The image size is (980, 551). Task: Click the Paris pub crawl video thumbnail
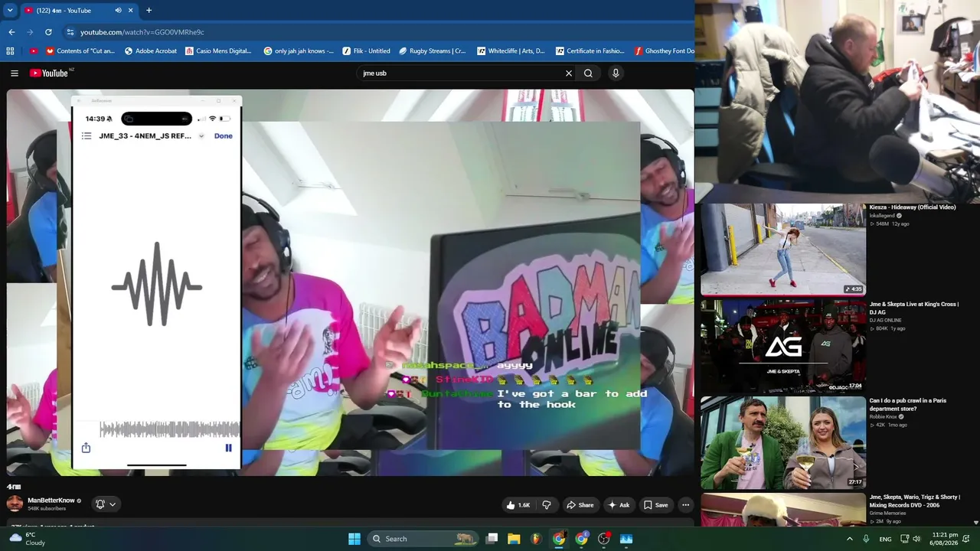tap(783, 442)
